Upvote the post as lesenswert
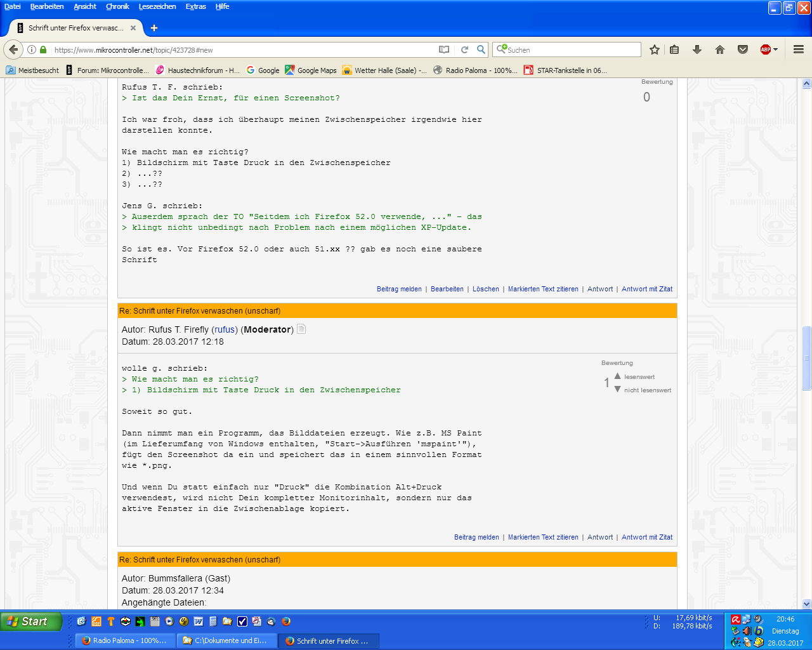Image resolution: width=812 pixels, height=650 pixels. pyautogui.click(x=617, y=376)
